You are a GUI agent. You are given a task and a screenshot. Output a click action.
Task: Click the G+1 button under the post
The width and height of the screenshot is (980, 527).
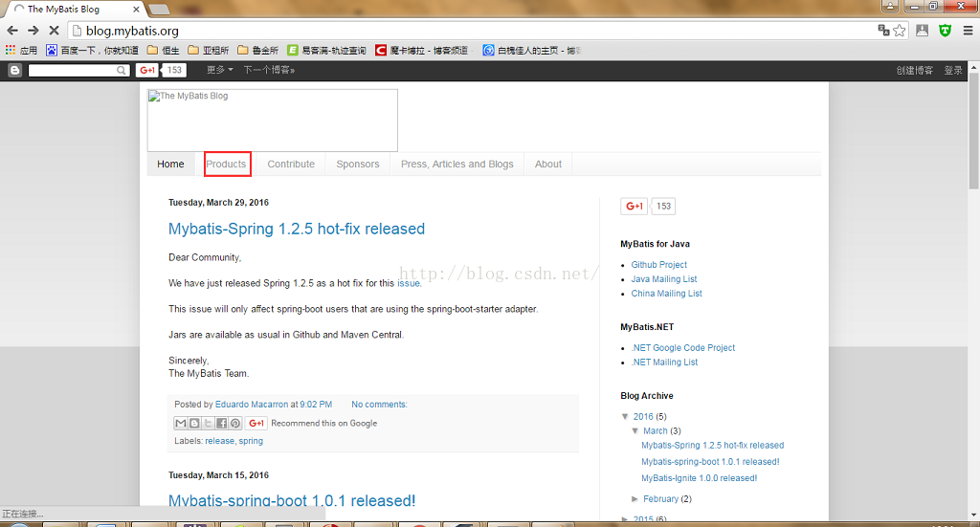pyautogui.click(x=256, y=424)
